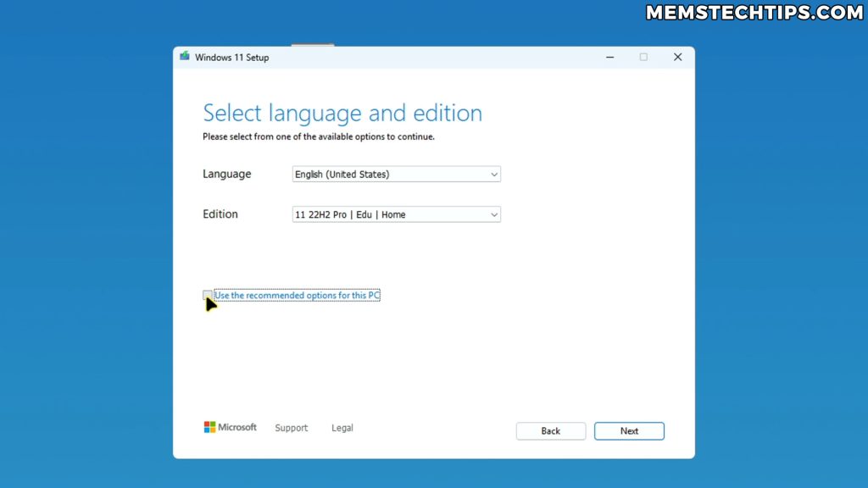Click the 'Please select from one of the available options' text
Screen dimensions: 868x488
pos(319,136)
